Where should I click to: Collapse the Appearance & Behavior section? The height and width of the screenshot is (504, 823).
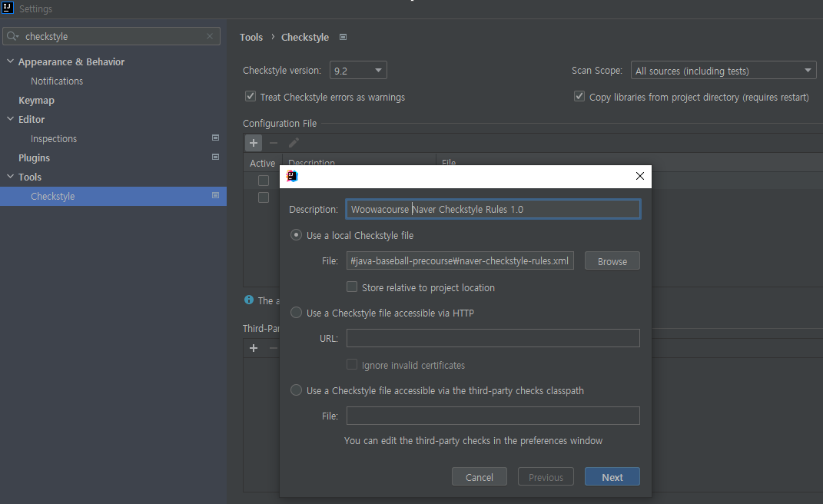tap(10, 61)
